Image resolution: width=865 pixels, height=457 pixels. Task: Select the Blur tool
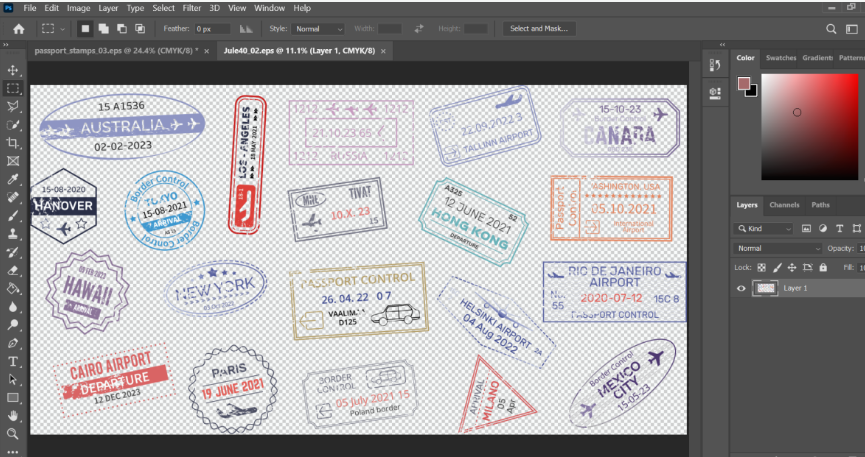13,307
